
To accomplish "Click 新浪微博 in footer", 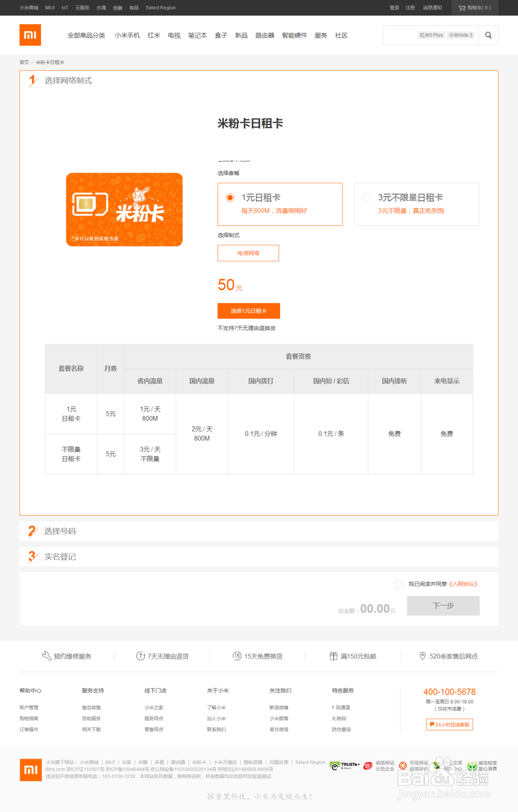I will 279,707.
